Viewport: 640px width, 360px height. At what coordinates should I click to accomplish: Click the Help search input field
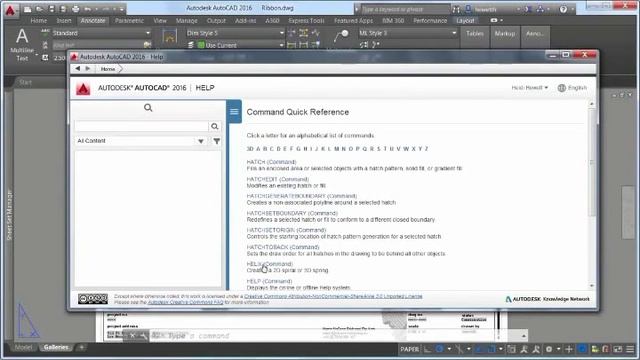141,127
